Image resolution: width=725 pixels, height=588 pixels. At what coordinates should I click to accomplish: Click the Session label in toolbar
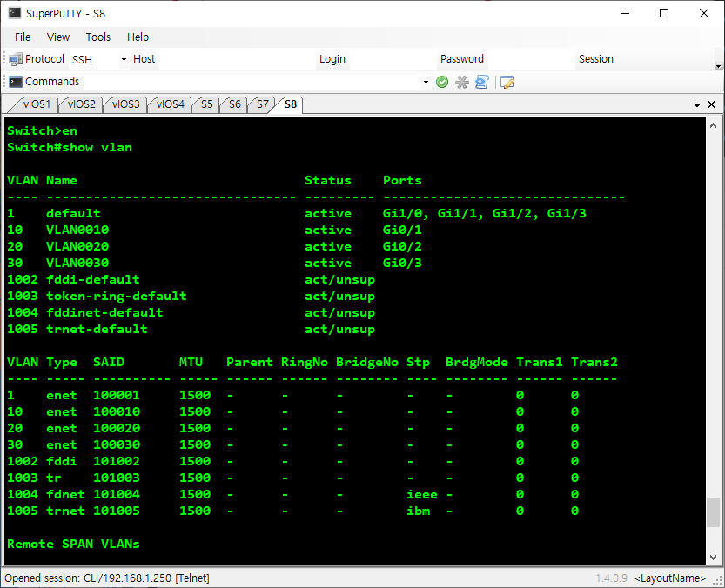click(596, 59)
